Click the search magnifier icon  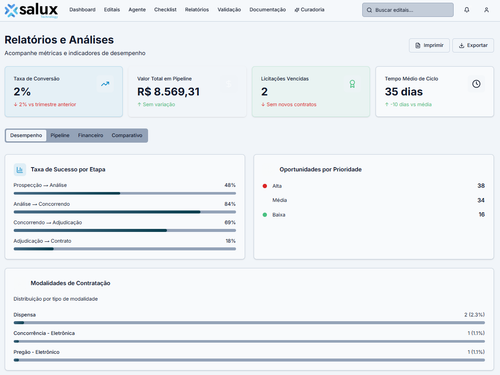369,10
